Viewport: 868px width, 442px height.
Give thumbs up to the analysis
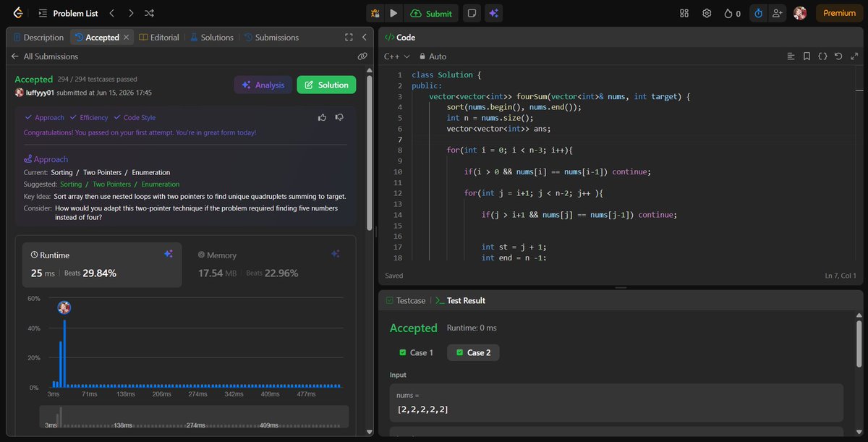322,117
